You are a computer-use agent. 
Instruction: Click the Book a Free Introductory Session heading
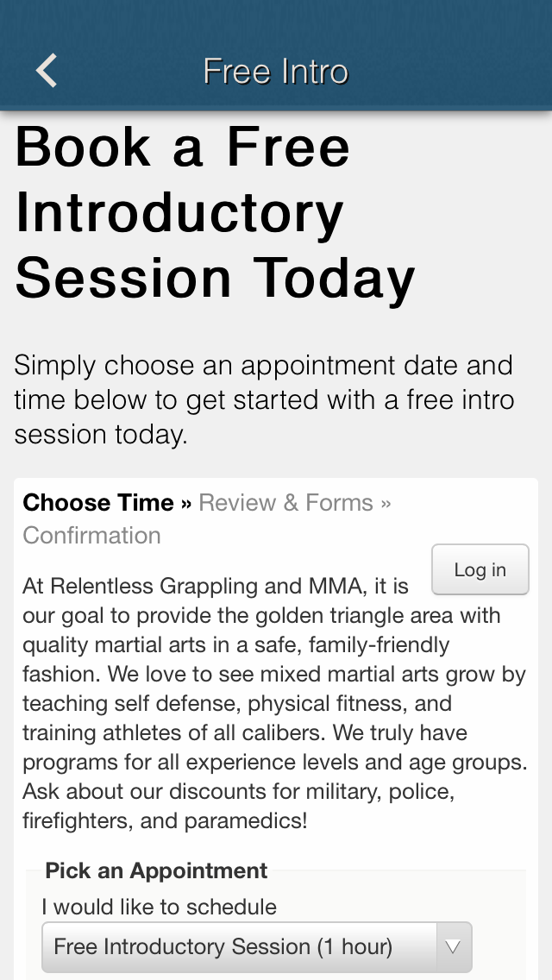[216, 212]
